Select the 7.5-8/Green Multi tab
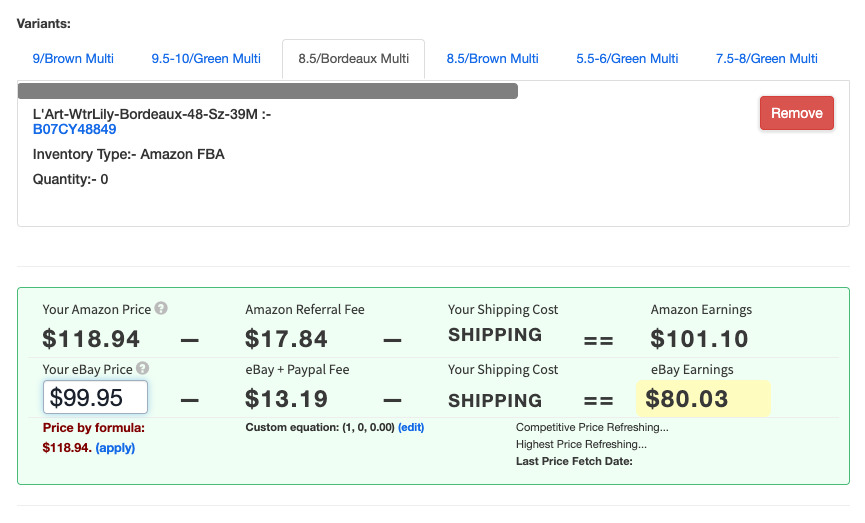 click(766, 58)
